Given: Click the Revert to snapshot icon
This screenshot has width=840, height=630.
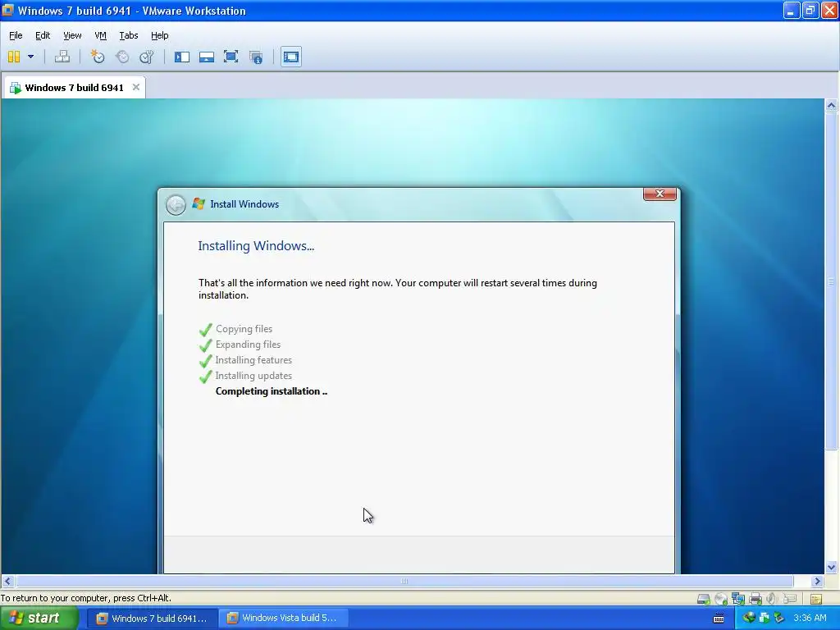Looking at the screenshot, I should [122, 57].
